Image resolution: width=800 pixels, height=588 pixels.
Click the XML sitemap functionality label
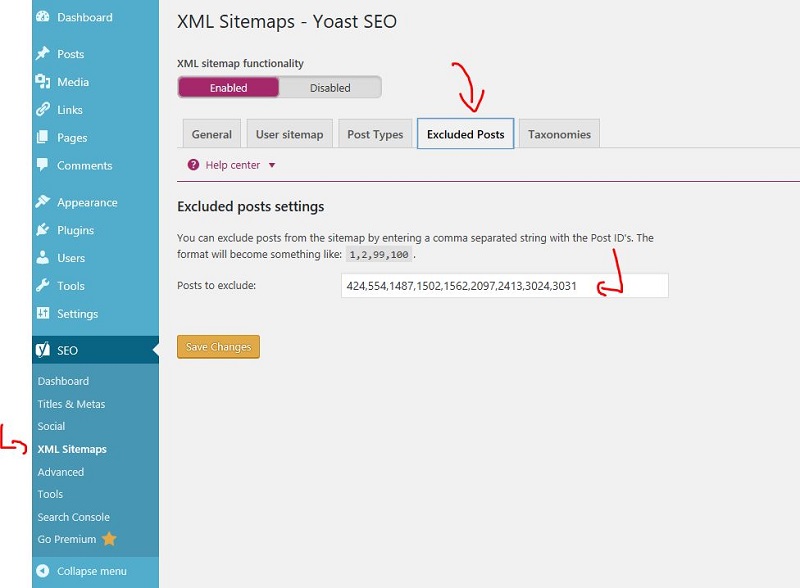(x=240, y=63)
